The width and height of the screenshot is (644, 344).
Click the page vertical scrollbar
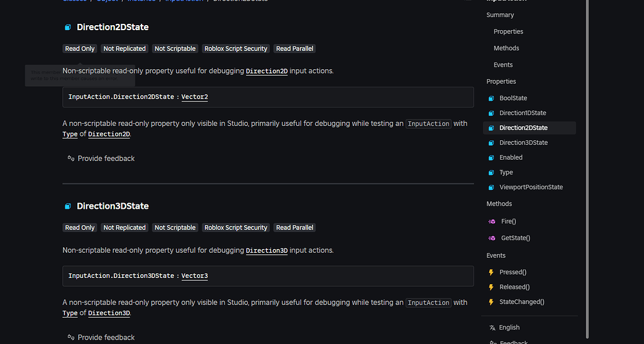pos(587,169)
